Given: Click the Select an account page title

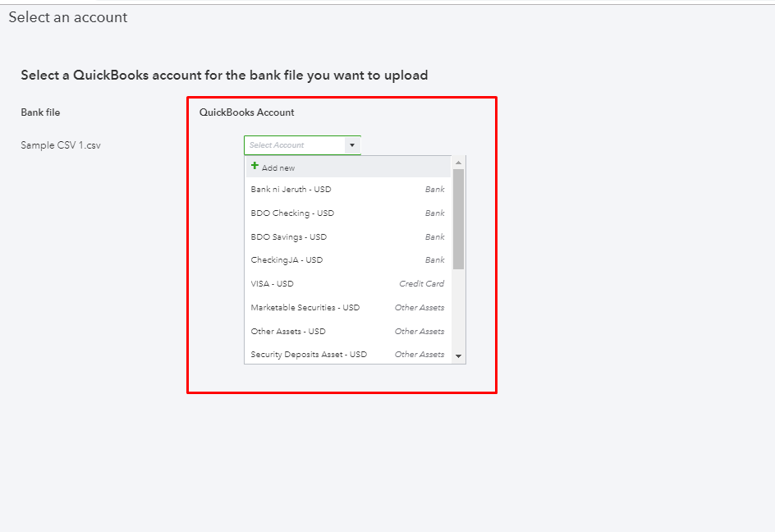Looking at the screenshot, I should coord(68,17).
